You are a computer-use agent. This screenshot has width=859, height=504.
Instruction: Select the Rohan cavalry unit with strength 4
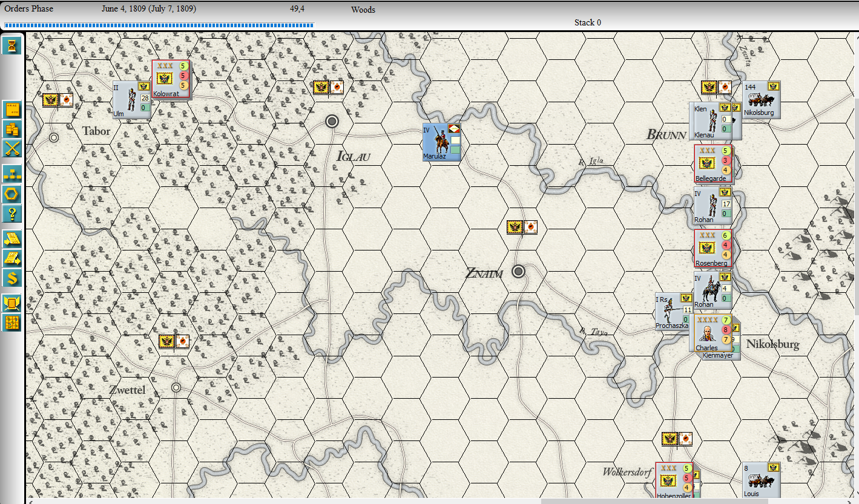[713, 290]
